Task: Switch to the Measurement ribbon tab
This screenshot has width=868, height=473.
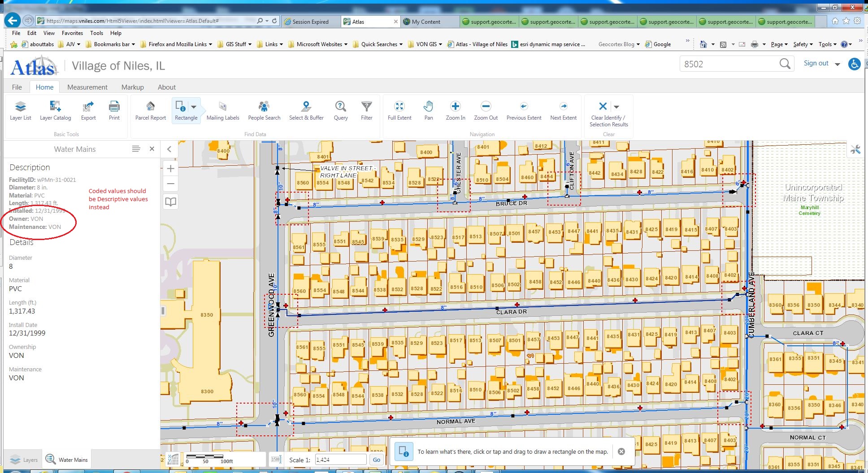Action: click(87, 87)
